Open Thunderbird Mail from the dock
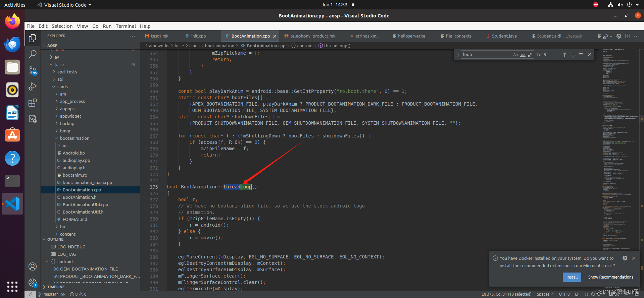The width and height of the screenshot is (644, 298). 12,45
